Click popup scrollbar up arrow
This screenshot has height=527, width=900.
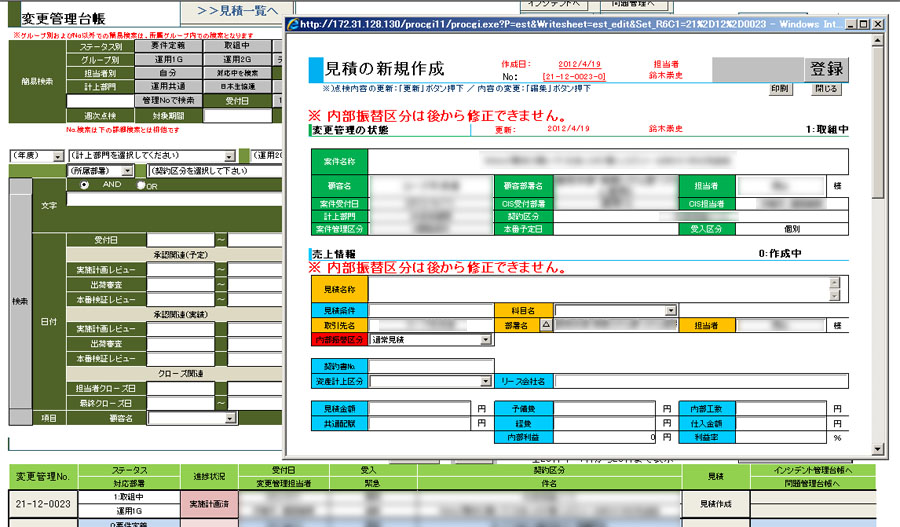coord(877,41)
